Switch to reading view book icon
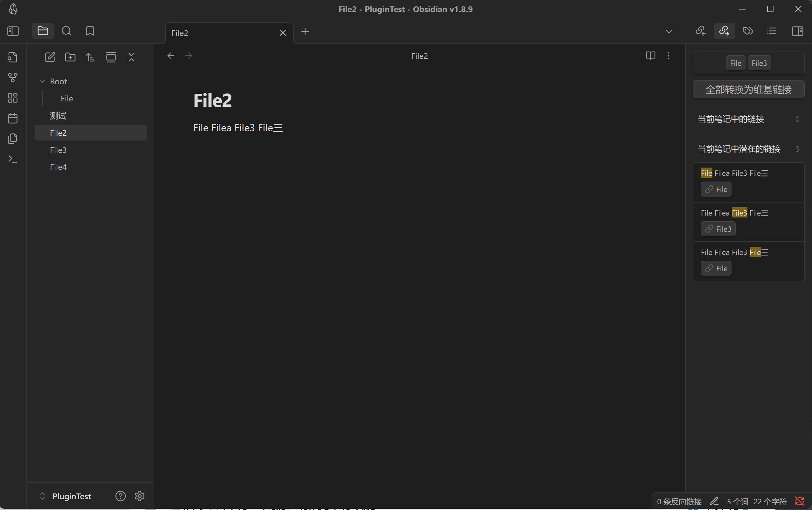Screen dimensions: 812x510 point(650,56)
